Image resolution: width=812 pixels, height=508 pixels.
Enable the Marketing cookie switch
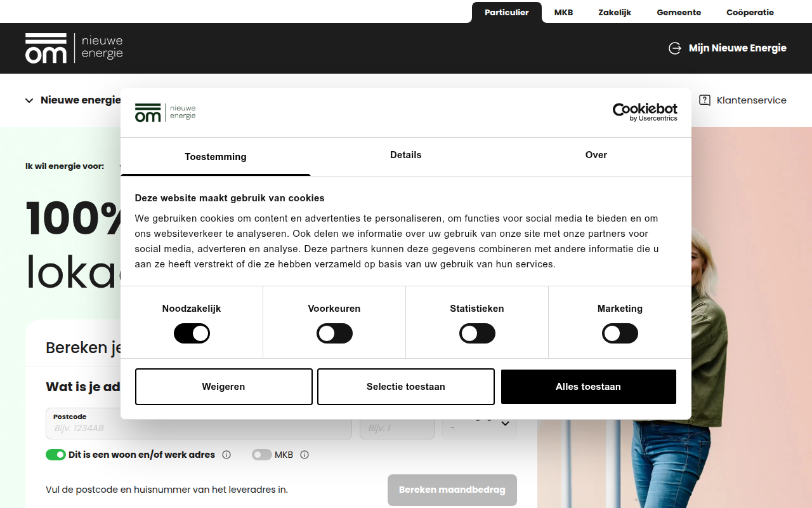(620, 333)
